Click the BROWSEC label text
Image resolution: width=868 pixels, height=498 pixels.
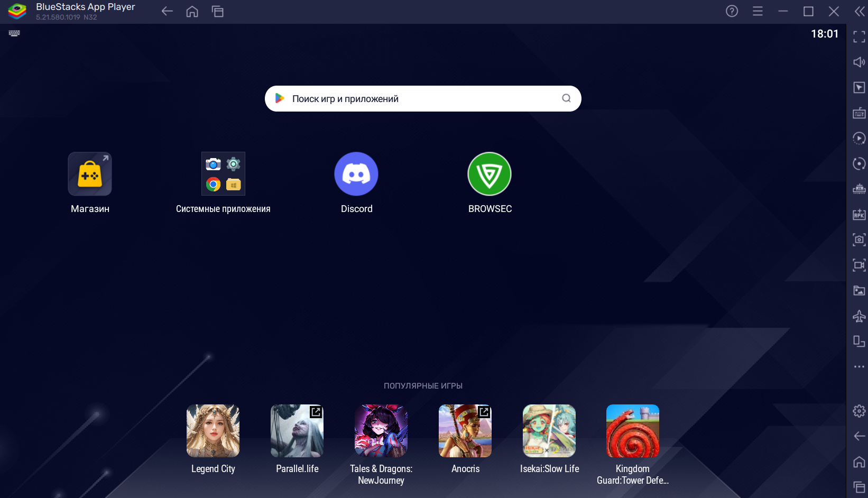490,209
